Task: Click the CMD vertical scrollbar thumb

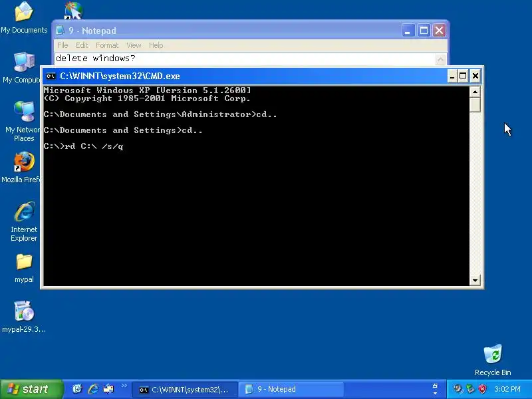Action: (x=475, y=104)
